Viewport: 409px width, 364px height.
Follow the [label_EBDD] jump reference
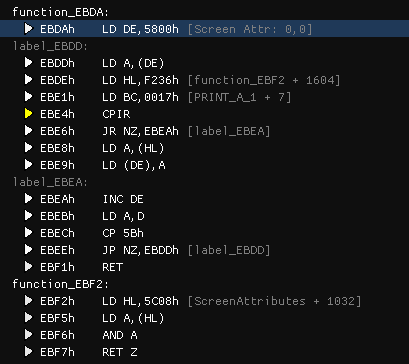click(229, 250)
